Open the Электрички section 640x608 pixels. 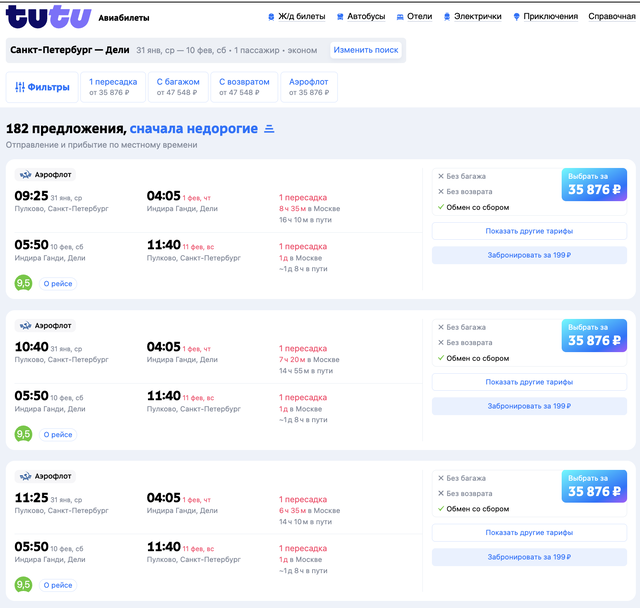tap(478, 16)
